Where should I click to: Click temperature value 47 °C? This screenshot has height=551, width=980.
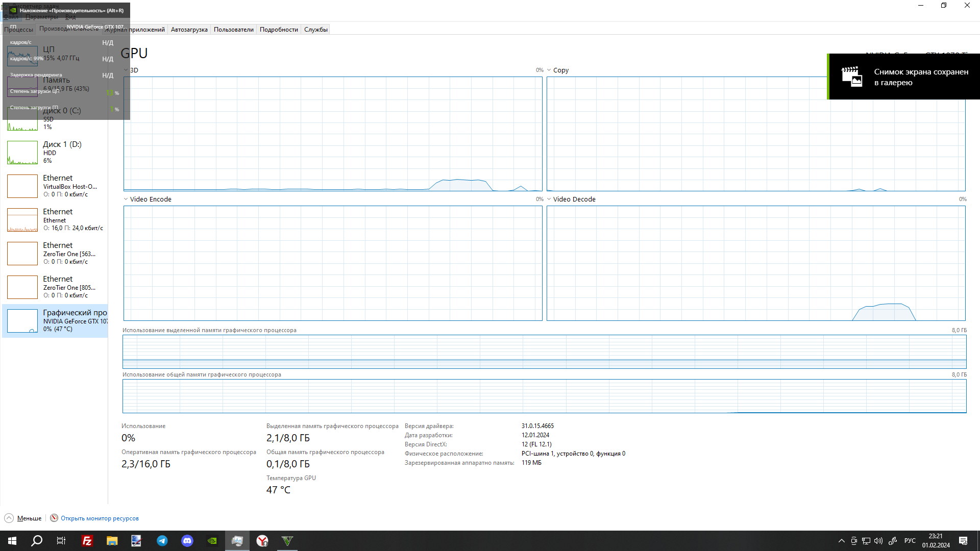pos(278,490)
